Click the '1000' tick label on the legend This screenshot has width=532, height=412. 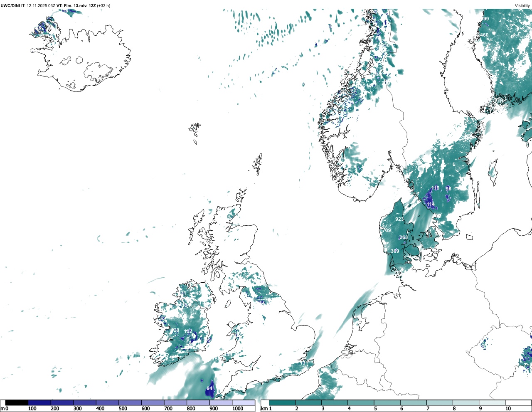pyautogui.click(x=238, y=409)
